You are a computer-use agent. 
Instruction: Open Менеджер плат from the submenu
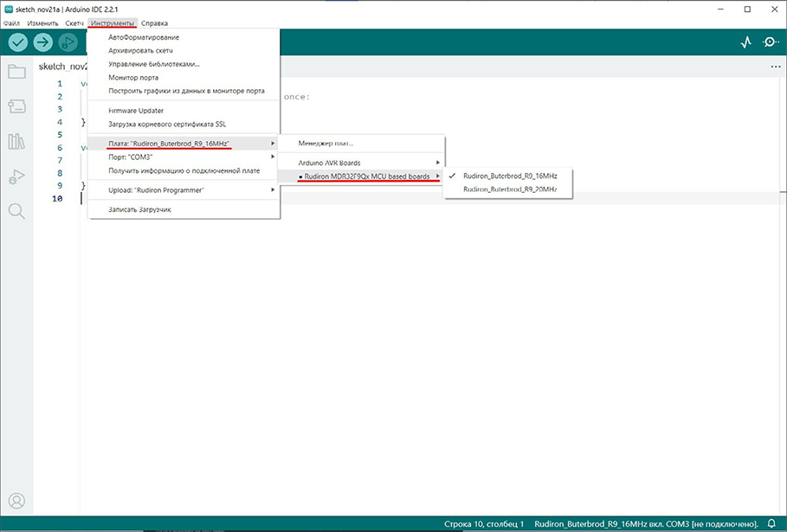point(361,144)
